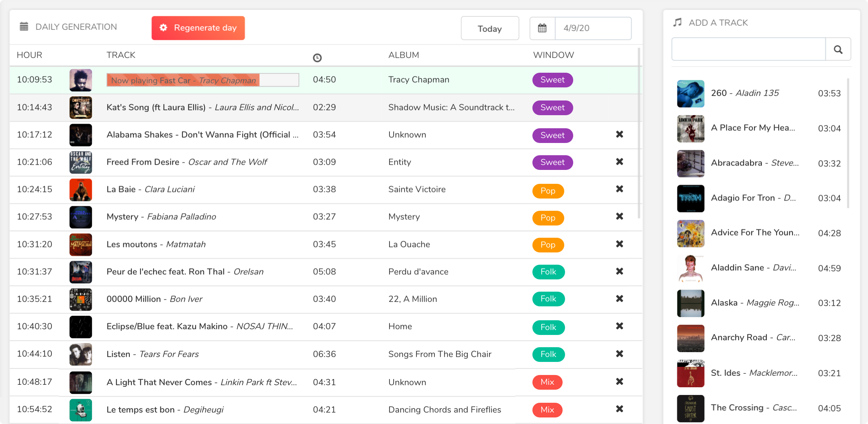
Task: Remove Les moutons track
Action: (x=619, y=244)
